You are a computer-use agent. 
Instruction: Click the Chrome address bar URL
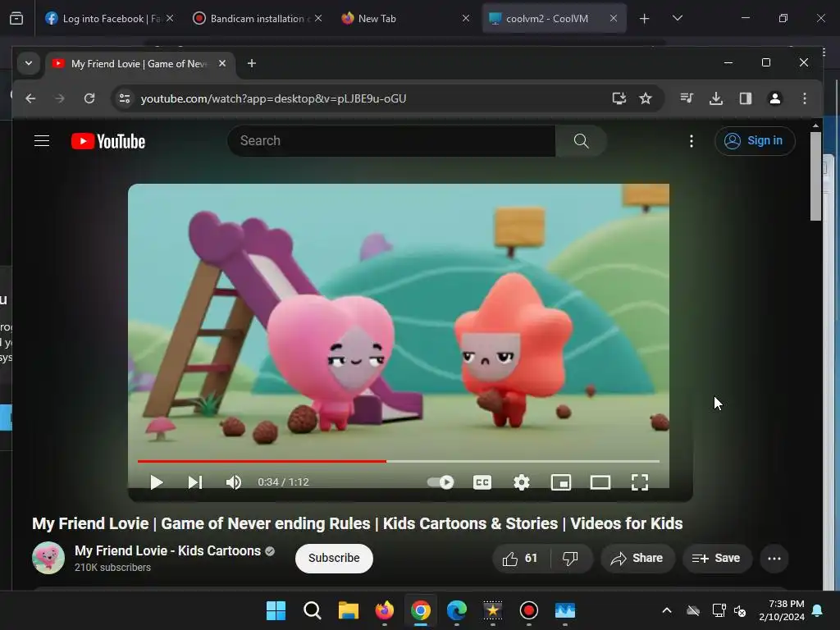pyautogui.click(x=273, y=98)
